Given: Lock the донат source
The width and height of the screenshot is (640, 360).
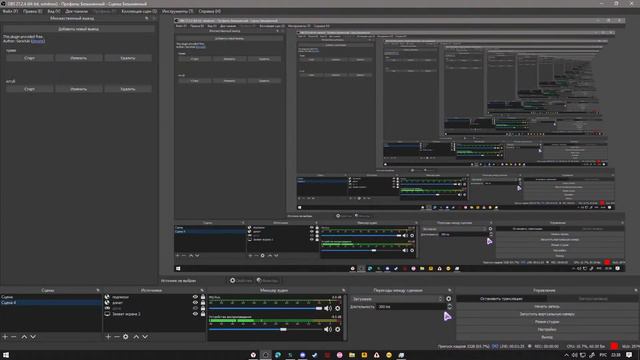Looking at the screenshot, I should pos(203,303).
